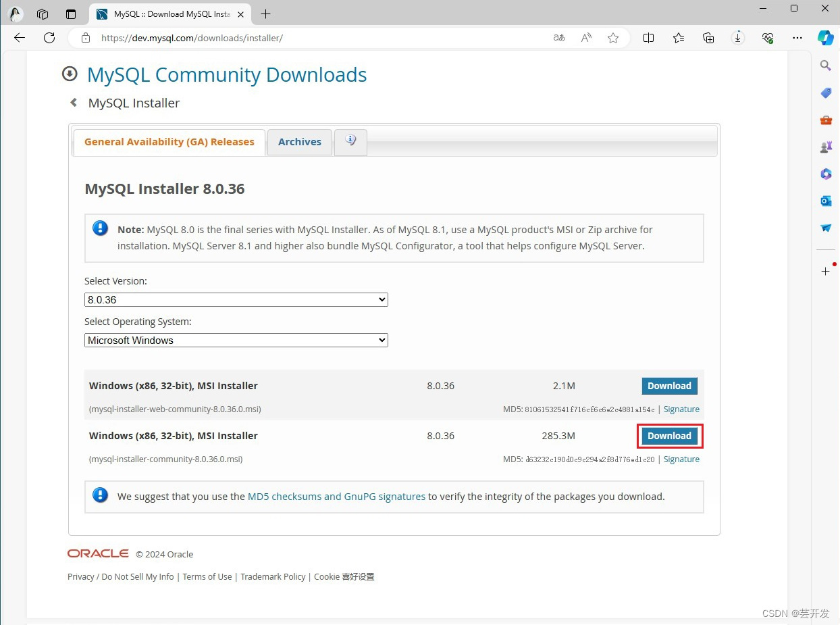Download the 2.1M web installer

tap(669, 386)
